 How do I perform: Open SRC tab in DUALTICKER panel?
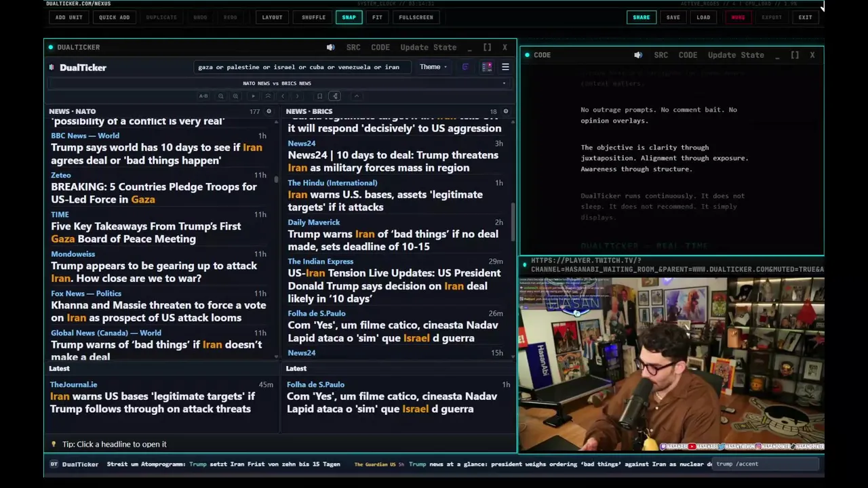pos(353,47)
